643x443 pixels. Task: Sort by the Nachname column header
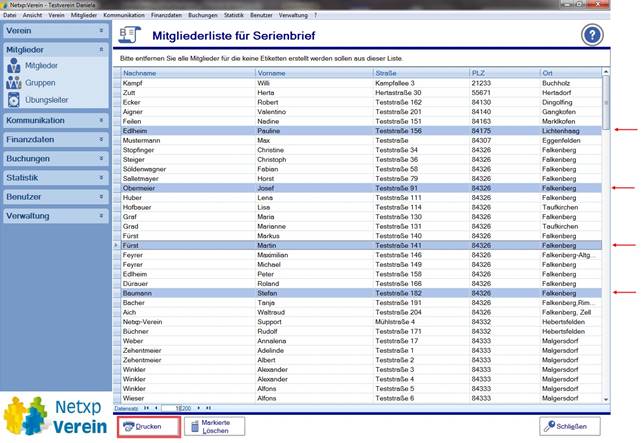tap(188, 73)
